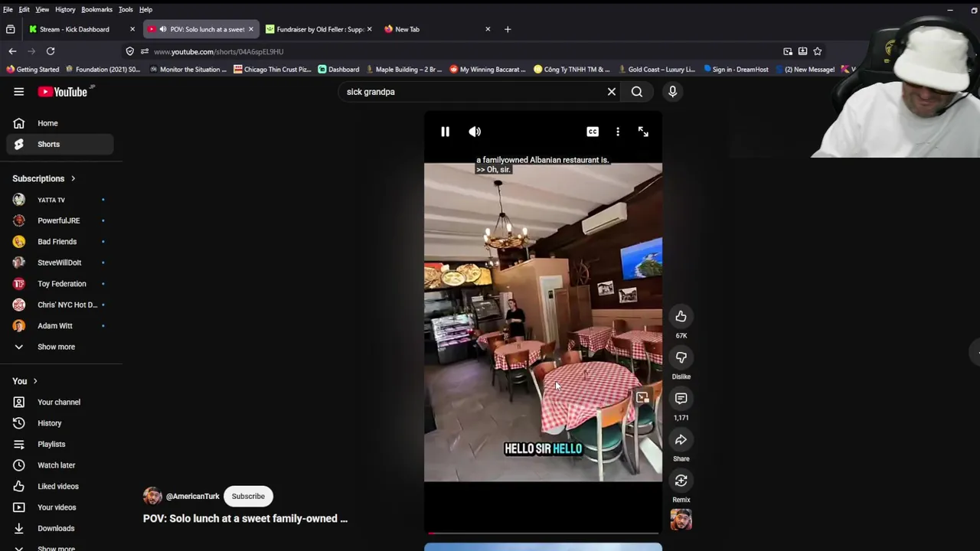Bookmark this page with star
This screenshot has width=980, height=551.
(818, 51)
